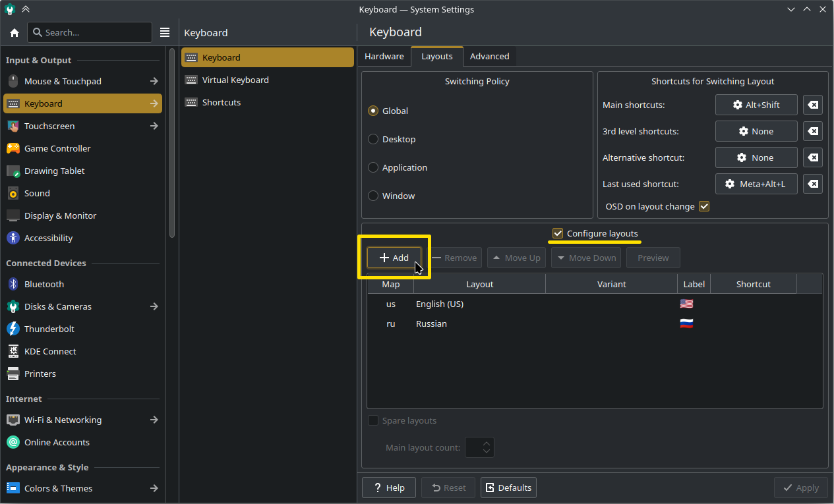Clear the Last used shortcut binding

click(813, 184)
